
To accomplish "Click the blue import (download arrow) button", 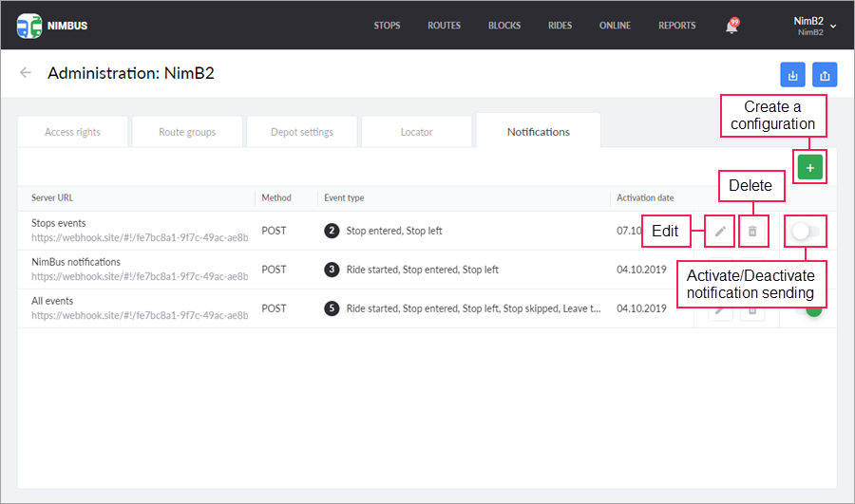I will pos(792,74).
